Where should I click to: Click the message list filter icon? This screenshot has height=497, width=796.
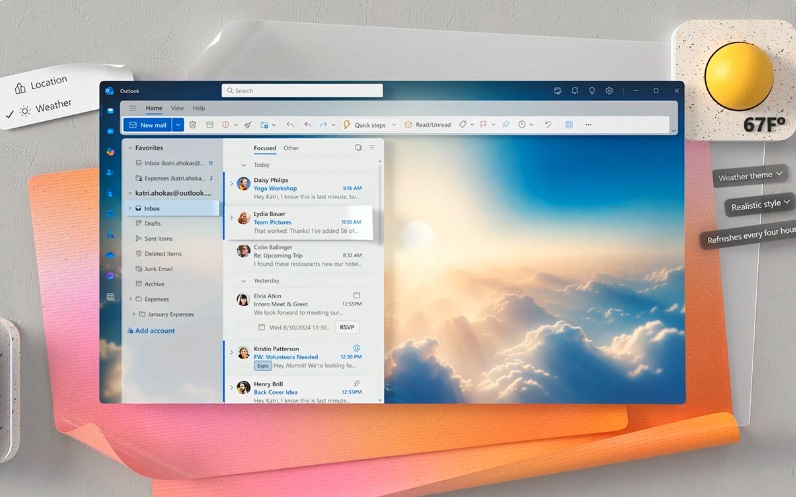pyautogui.click(x=372, y=148)
